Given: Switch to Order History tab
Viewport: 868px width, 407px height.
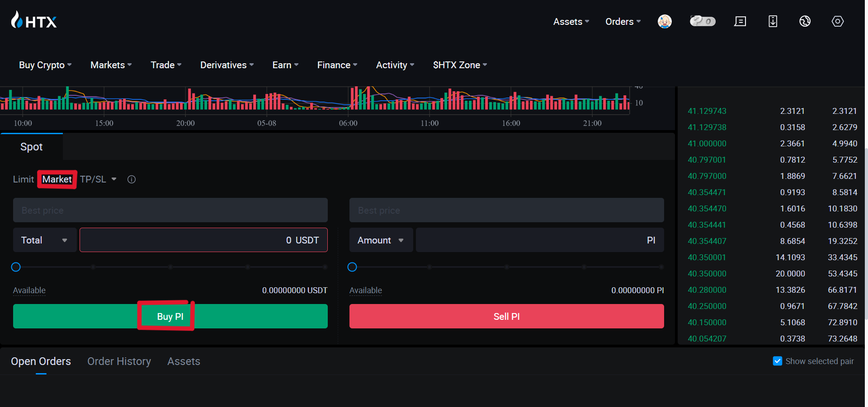Looking at the screenshot, I should pos(119,361).
